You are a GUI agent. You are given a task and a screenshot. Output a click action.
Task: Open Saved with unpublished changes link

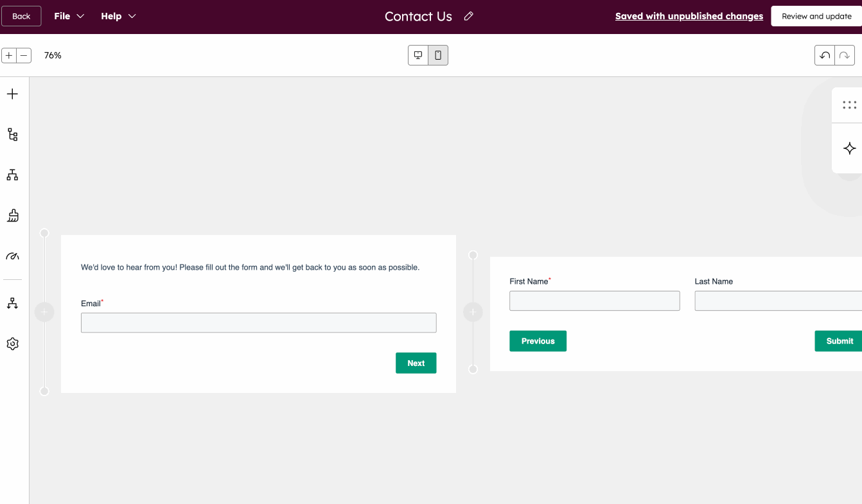pos(689,16)
